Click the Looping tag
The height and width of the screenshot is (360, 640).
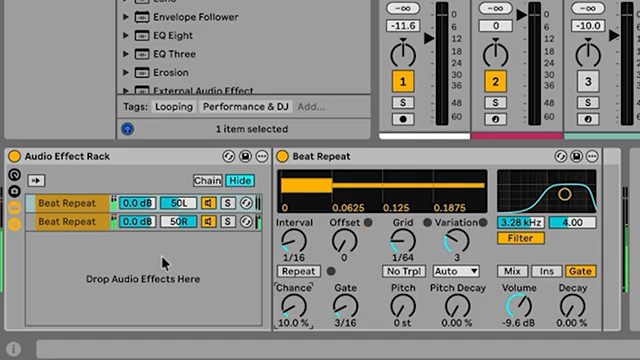(x=174, y=107)
